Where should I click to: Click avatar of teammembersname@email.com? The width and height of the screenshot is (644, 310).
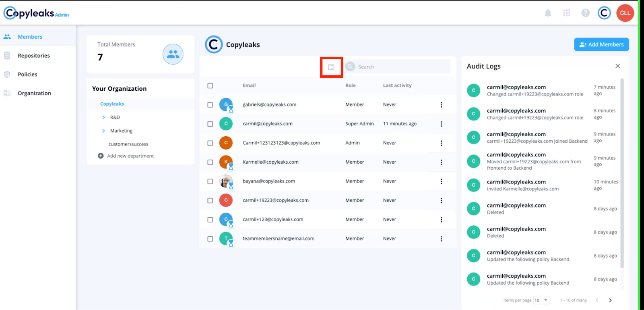click(x=226, y=239)
